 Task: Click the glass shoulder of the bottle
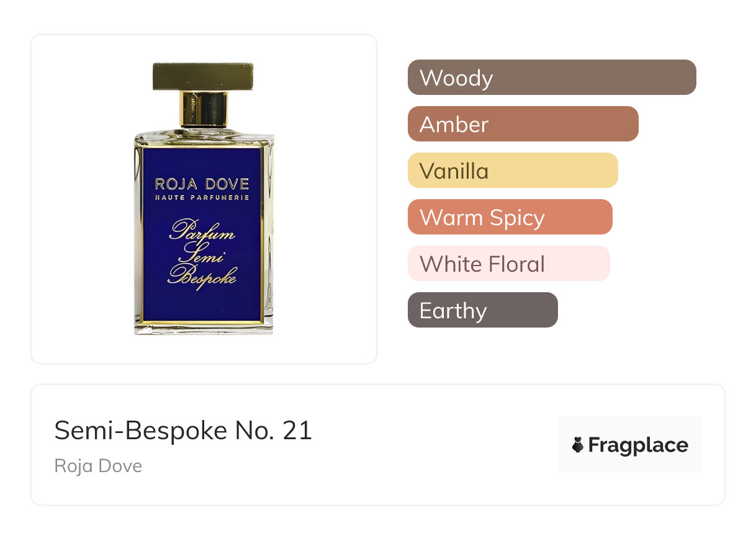[x=202, y=136]
